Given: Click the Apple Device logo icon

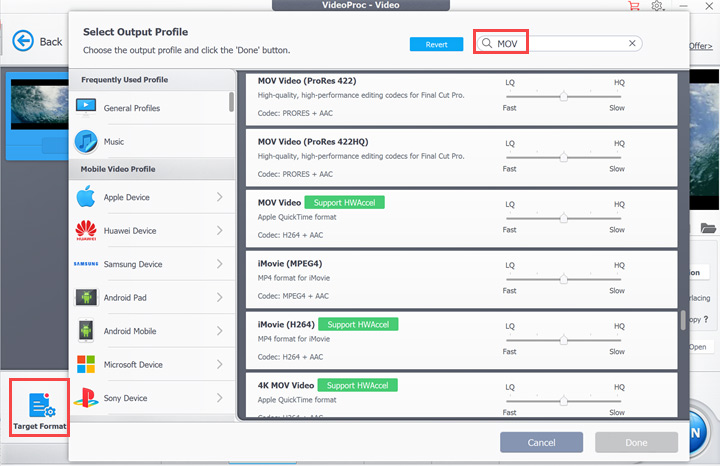Looking at the screenshot, I should [86, 197].
